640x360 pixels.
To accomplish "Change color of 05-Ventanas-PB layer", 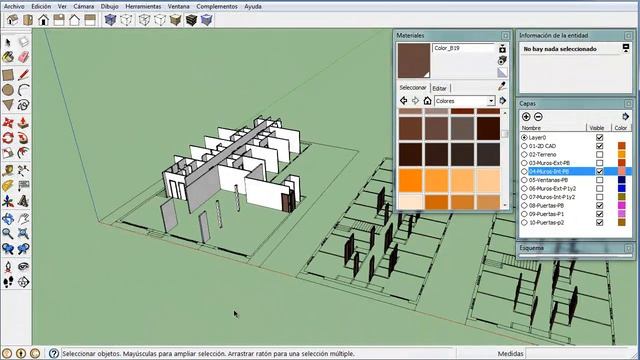I will click(621, 180).
